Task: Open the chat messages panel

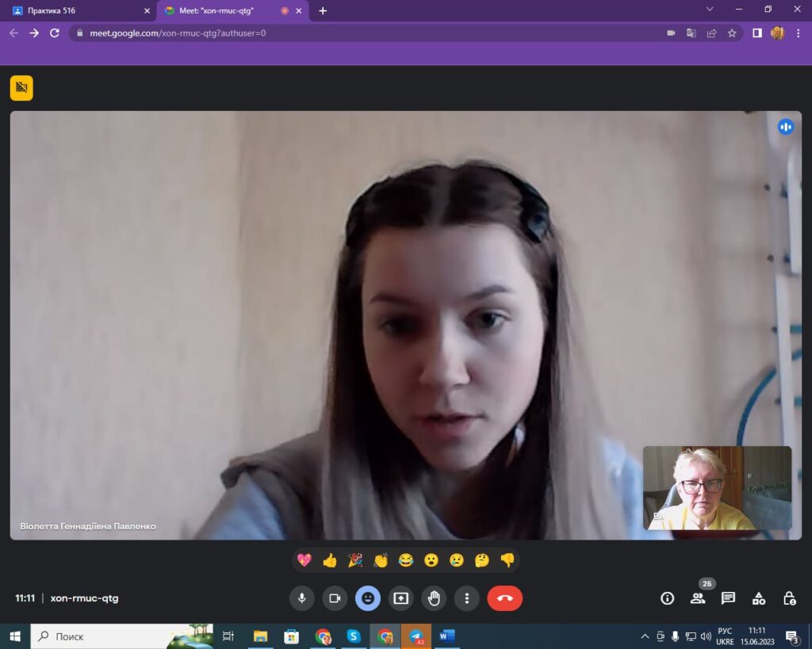Action: click(x=728, y=598)
